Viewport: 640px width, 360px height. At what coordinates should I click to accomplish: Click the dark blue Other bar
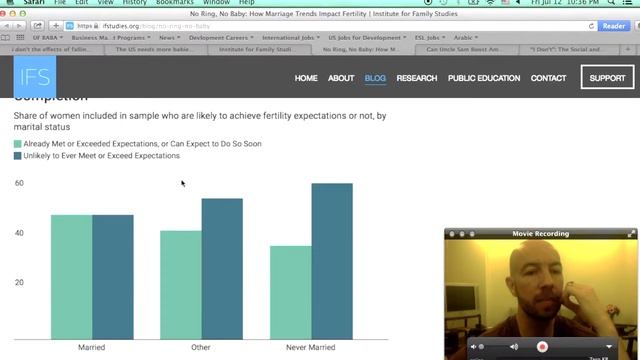pyautogui.click(x=222, y=269)
